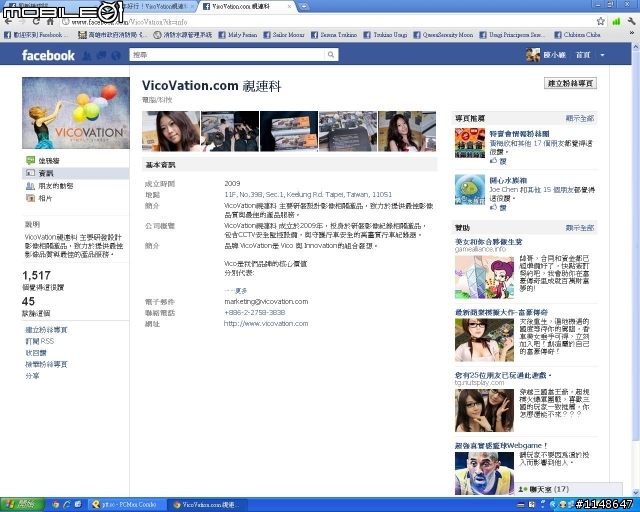Open the Webgame basketball ad title
The height and width of the screenshot is (512, 640).
click(x=501, y=445)
